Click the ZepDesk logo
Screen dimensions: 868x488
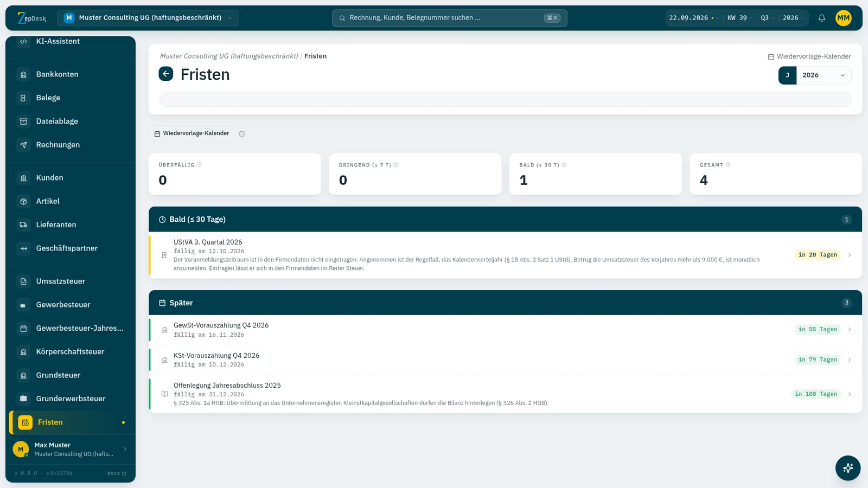32,18
